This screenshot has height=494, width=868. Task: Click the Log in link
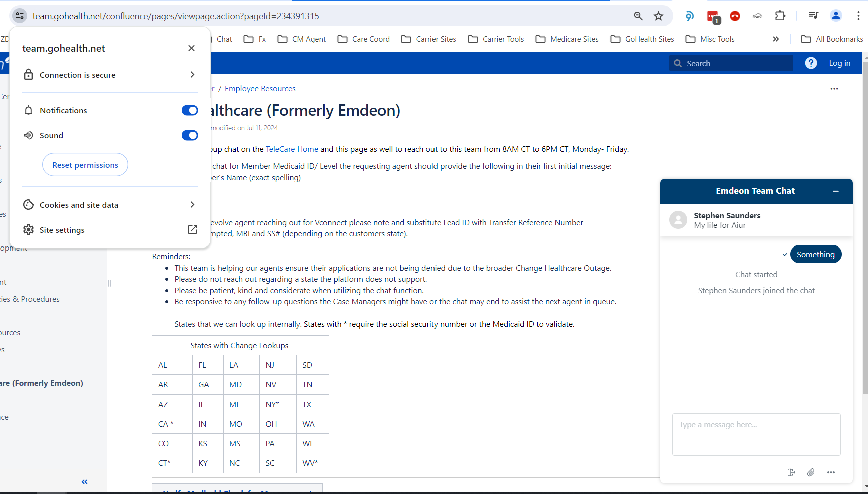point(840,63)
